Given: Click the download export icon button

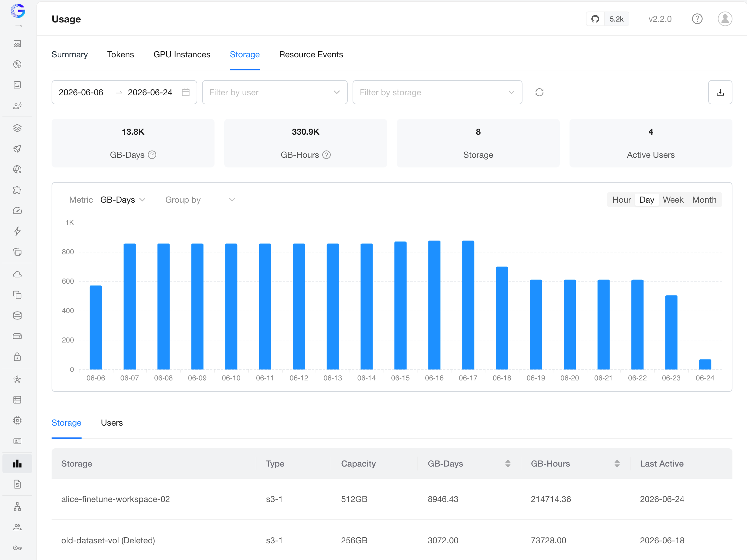Looking at the screenshot, I should [720, 92].
